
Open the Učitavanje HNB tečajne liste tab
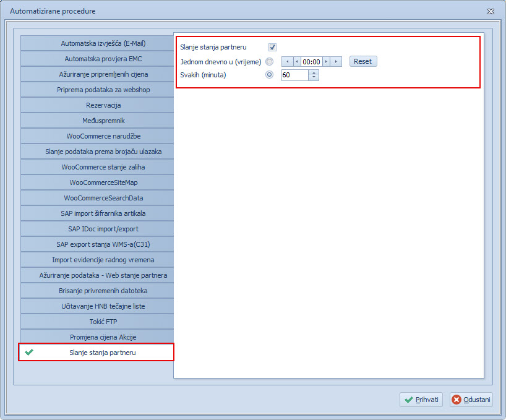click(98, 306)
